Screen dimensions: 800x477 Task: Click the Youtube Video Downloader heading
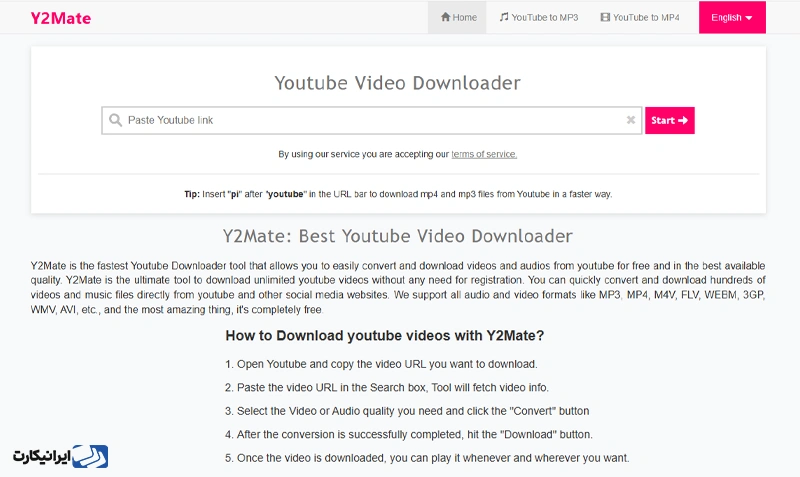pos(397,82)
